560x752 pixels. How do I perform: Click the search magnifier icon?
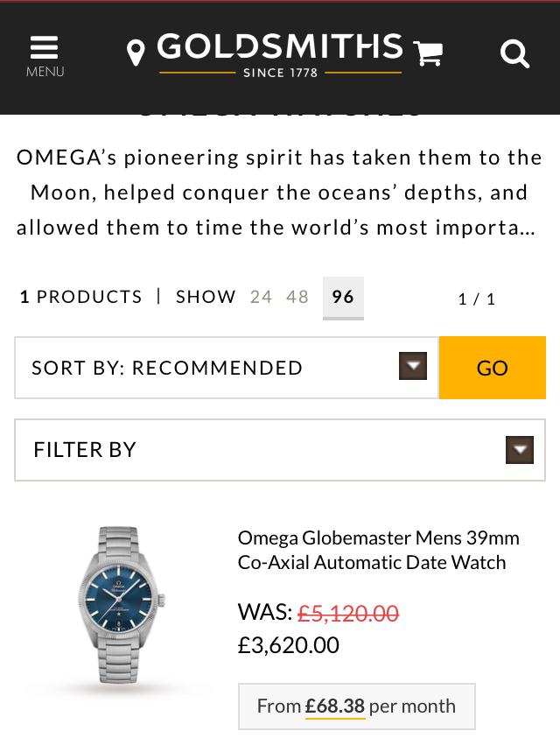(514, 54)
